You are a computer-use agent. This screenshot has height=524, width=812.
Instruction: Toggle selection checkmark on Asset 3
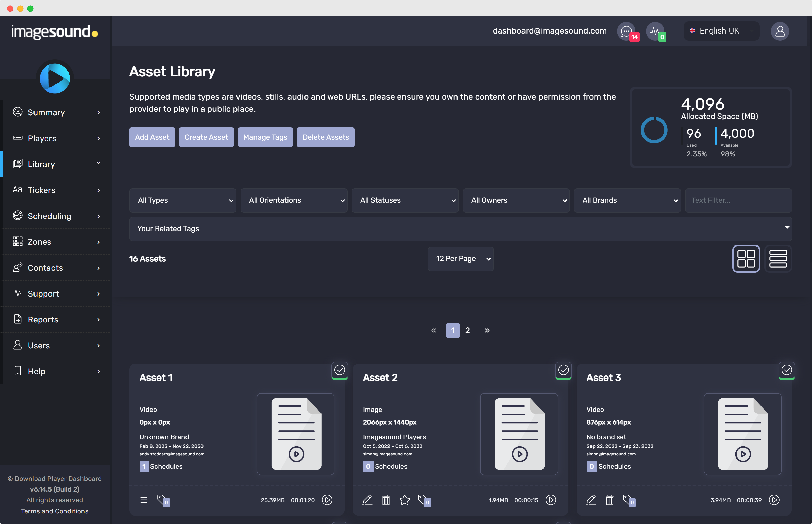click(x=787, y=370)
